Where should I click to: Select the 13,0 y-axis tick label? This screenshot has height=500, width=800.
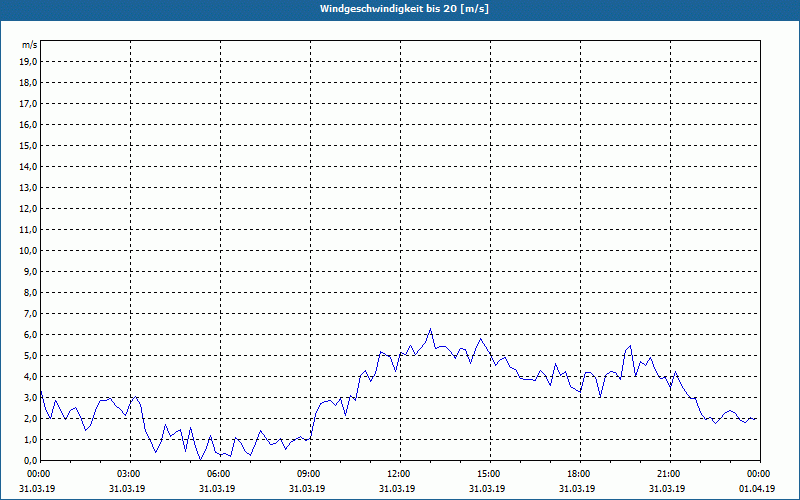pyautogui.click(x=29, y=188)
